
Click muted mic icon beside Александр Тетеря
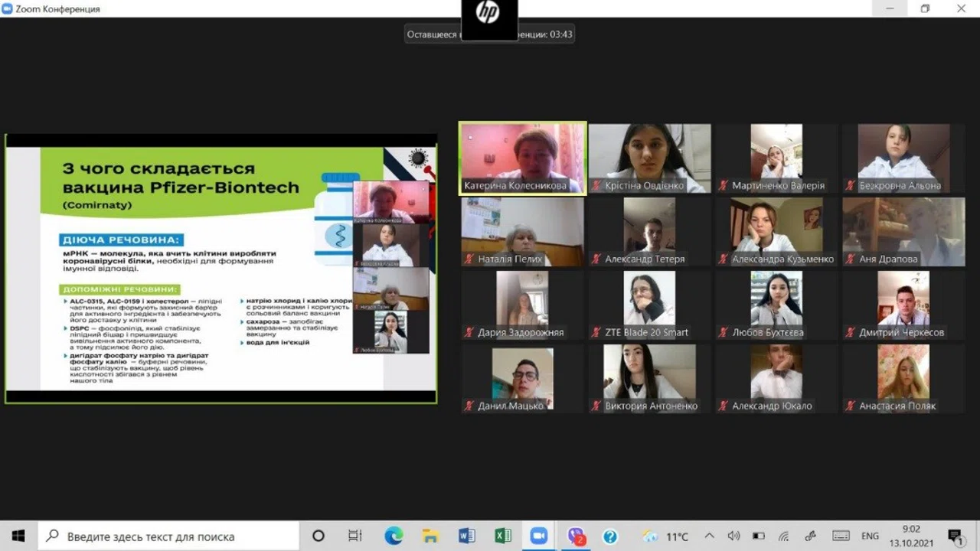tap(596, 259)
